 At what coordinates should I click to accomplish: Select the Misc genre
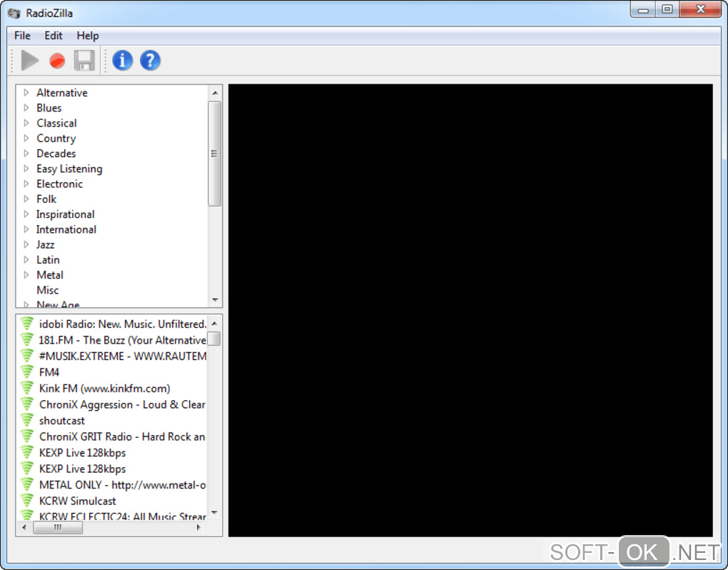(x=48, y=290)
